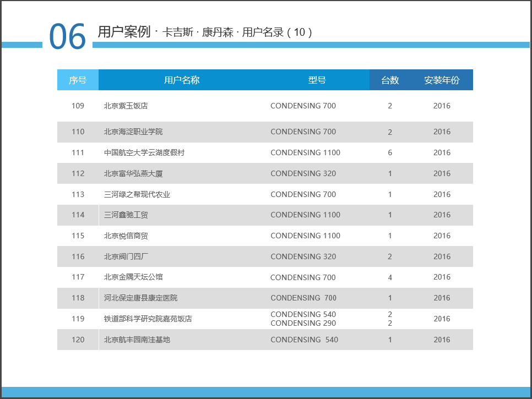
Task: Select the slide title 用户案例
Action: pyautogui.click(x=124, y=32)
